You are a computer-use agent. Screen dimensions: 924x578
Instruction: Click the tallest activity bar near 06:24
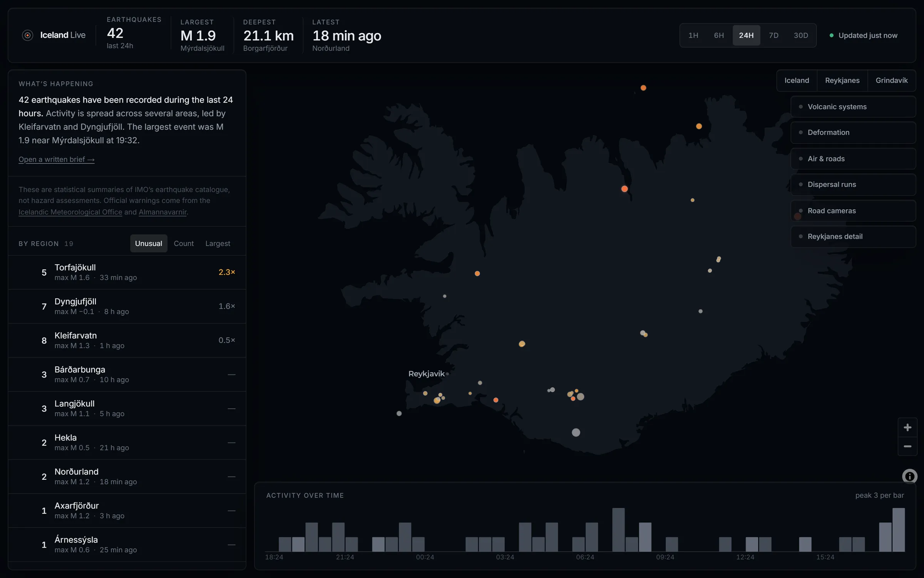tap(618, 530)
